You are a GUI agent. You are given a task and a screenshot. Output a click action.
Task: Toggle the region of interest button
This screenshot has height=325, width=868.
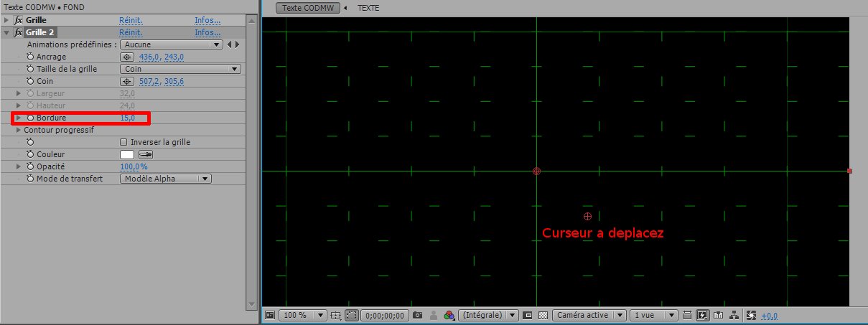pos(528,315)
